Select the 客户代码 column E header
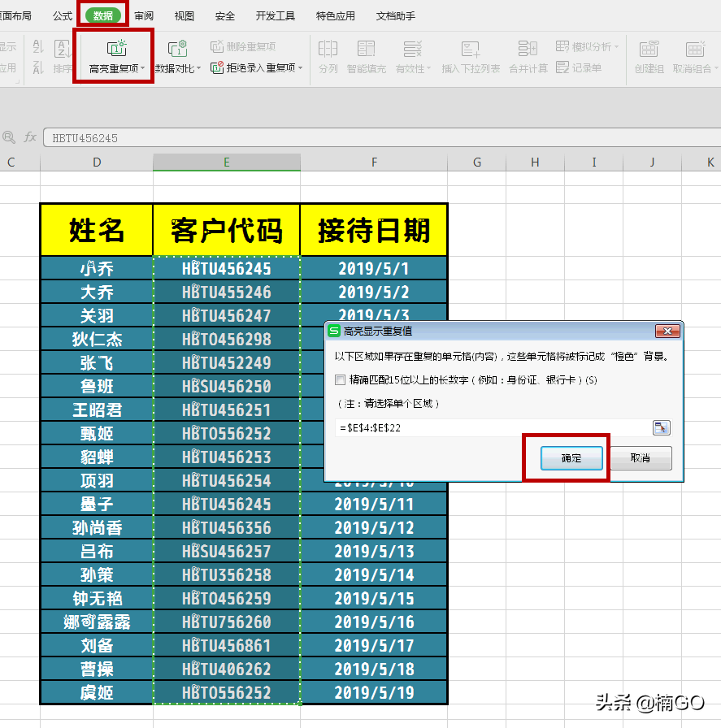721x728 pixels. click(x=226, y=162)
